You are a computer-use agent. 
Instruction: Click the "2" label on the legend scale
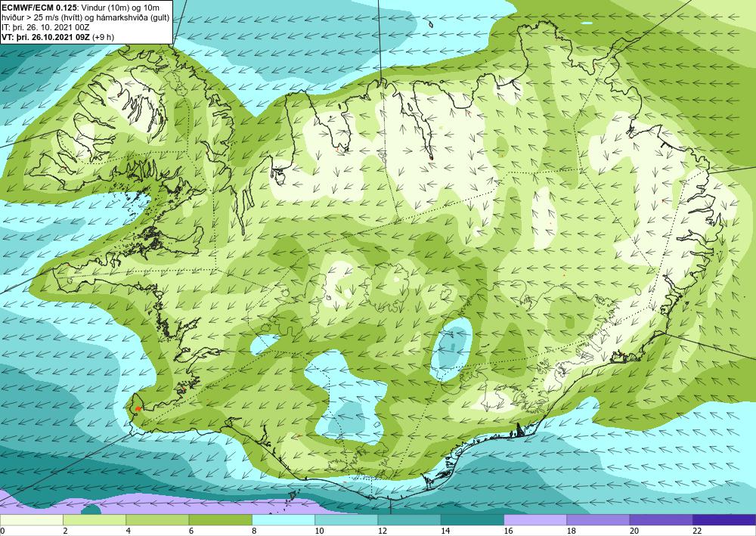click(x=65, y=531)
